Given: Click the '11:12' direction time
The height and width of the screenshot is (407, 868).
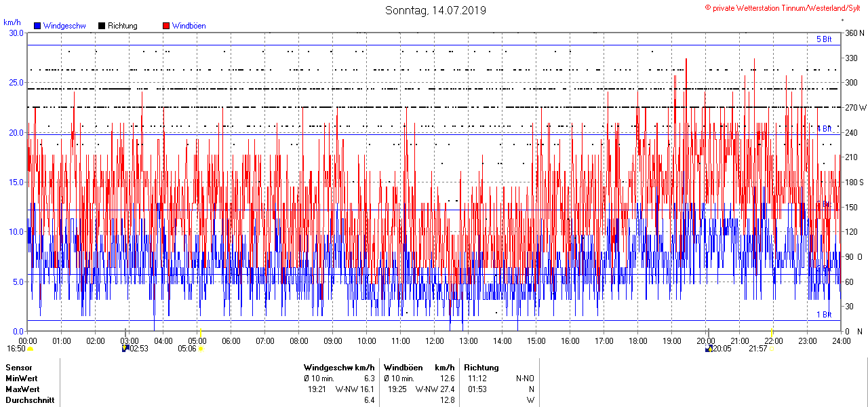Looking at the screenshot, I should click(477, 379).
